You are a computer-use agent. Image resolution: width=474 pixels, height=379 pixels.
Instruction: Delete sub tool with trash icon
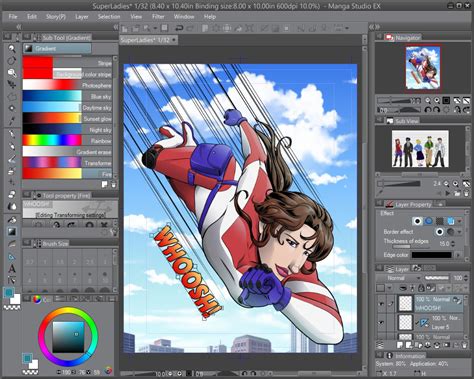click(113, 184)
